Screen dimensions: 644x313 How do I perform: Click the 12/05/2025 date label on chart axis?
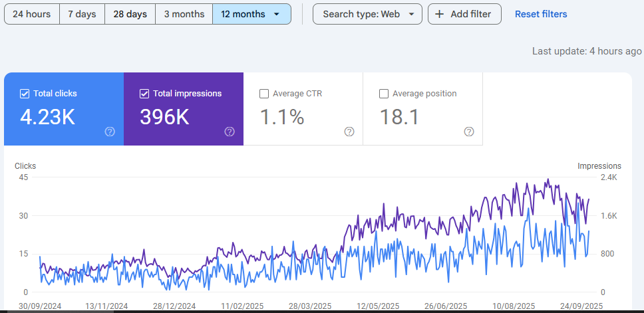click(x=378, y=306)
